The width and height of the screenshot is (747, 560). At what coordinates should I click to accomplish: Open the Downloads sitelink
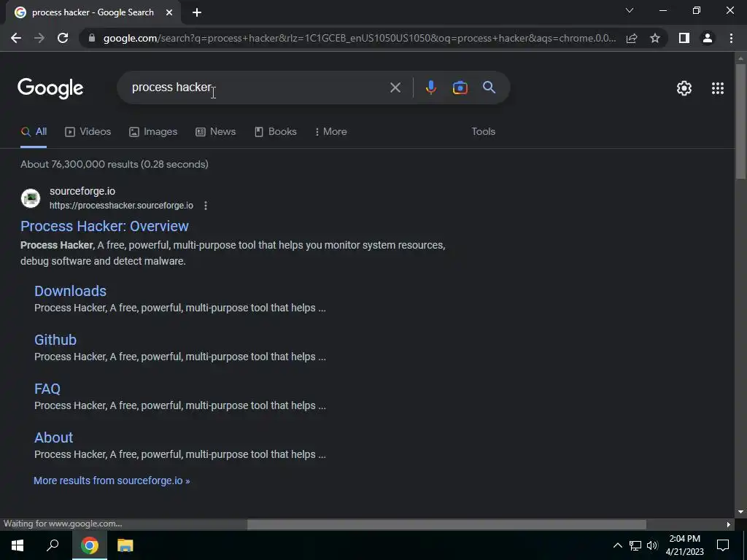[x=70, y=291]
